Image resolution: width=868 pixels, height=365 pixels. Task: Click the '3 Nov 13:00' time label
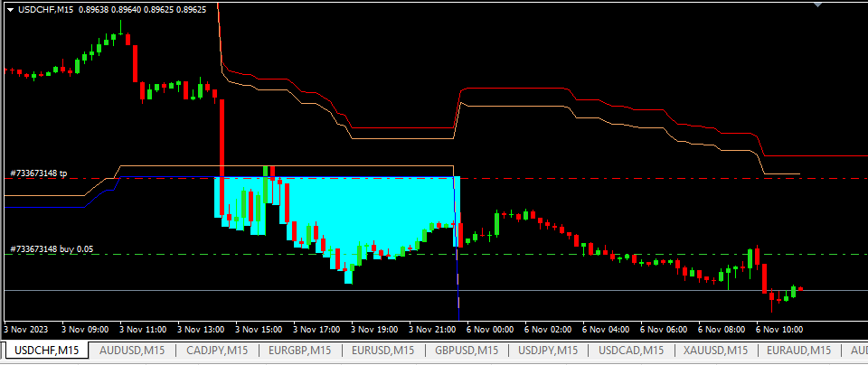click(x=201, y=329)
